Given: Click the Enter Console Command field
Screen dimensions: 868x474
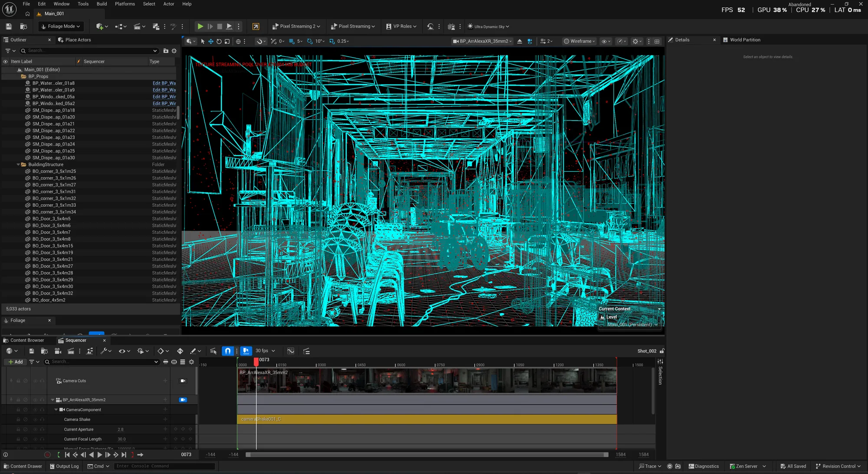Looking at the screenshot, I should pos(164,466).
